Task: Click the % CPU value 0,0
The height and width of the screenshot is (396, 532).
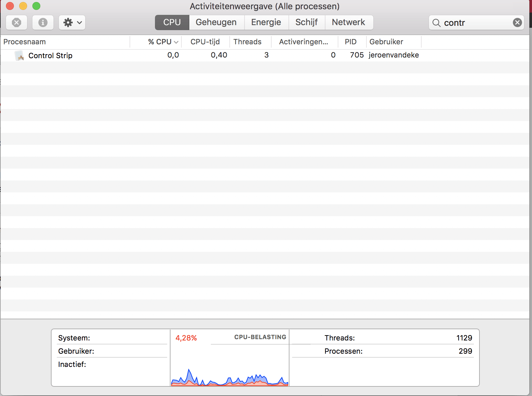Action: pos(173,55)
